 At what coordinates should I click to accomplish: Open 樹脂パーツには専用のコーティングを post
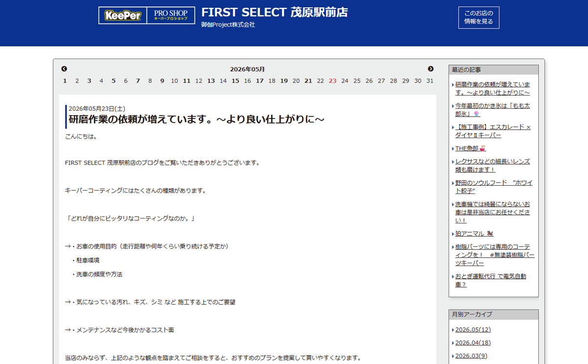pyautogui.click(x=495, y=255)
